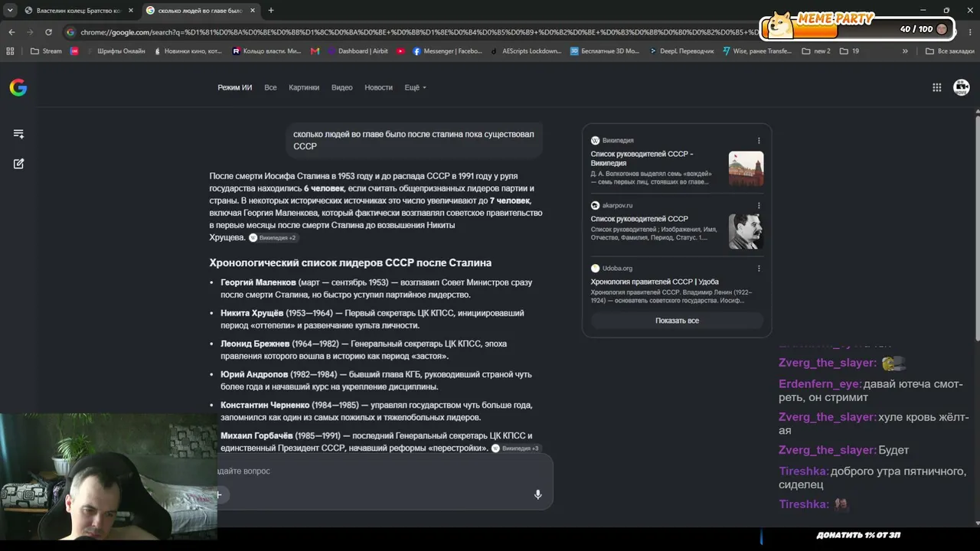Open AI mode history list icon in sidebar
The height and width of the screenshot is (551, 980).
point(18,134)
